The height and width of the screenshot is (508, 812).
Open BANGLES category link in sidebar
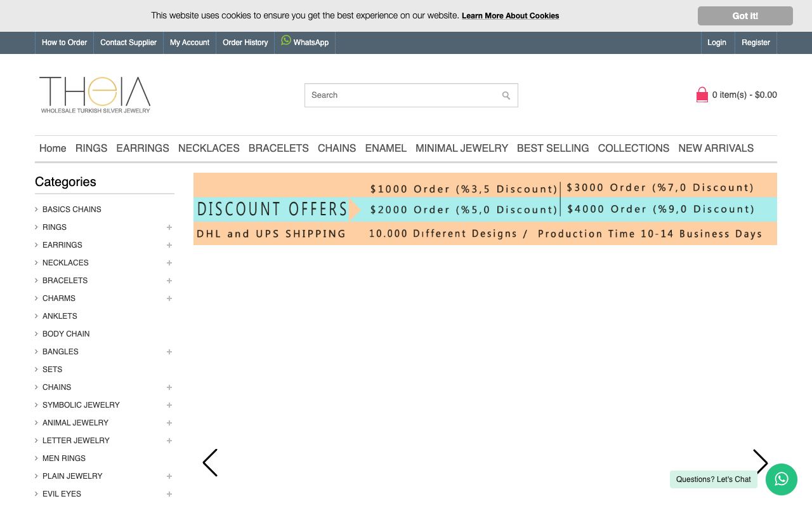[60, 352]
